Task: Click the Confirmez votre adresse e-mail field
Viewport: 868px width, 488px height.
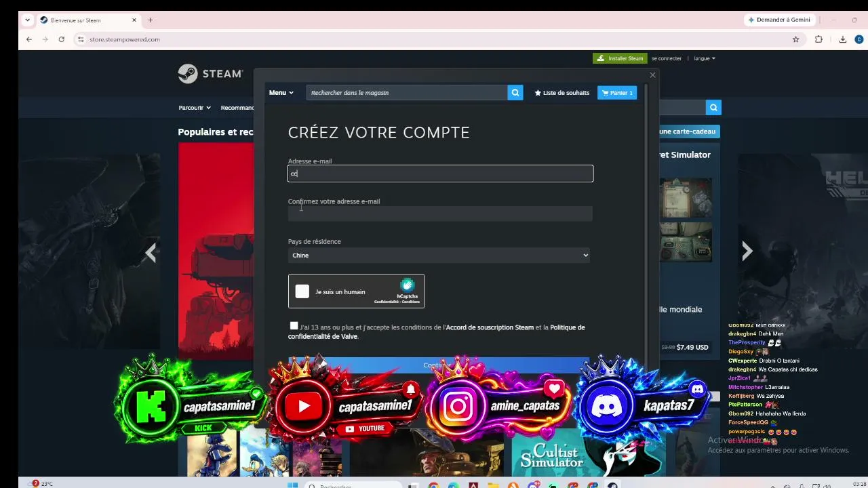Action: pyautogui.click(x=440, y=213)
